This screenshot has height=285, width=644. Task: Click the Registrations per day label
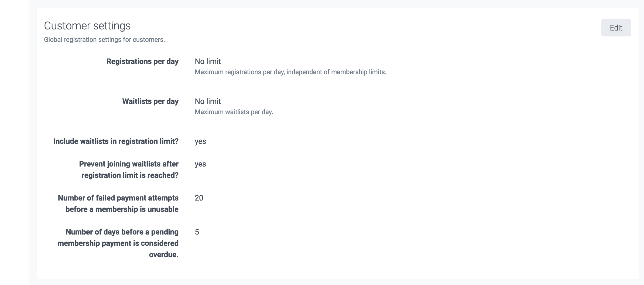pos(142,62)
